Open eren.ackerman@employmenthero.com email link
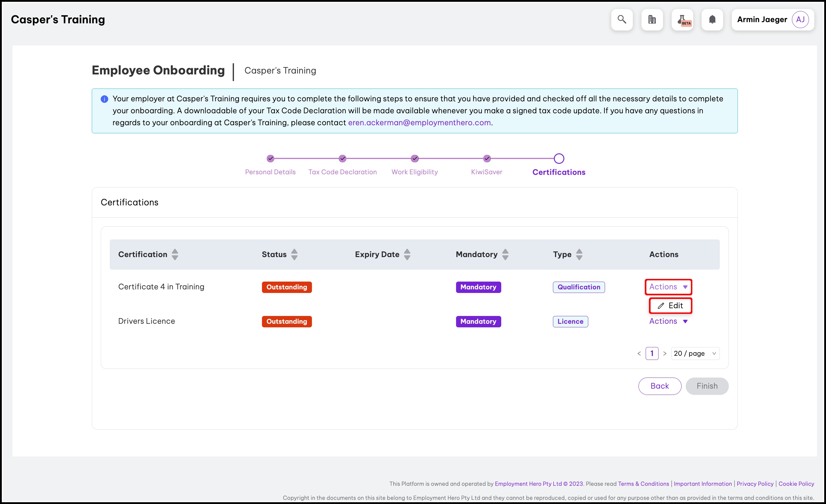The height and width of the screenshot is (504, 826). coord(419,123)
